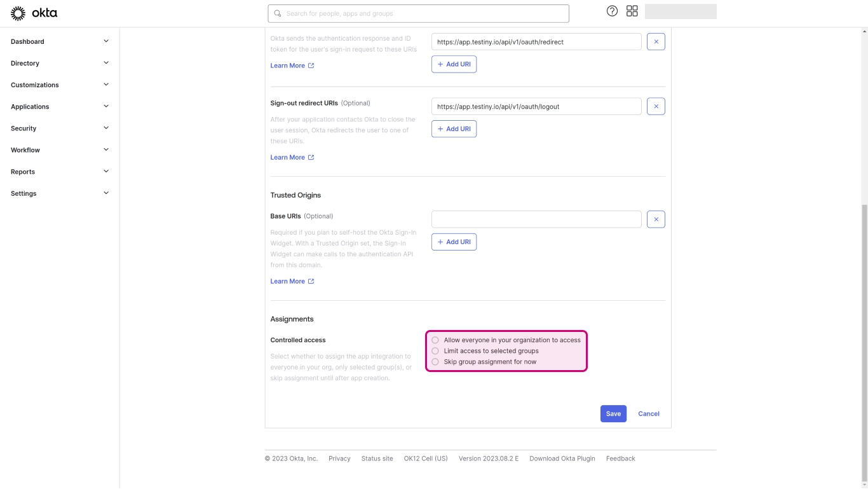Open the Reports menu item
Image resolution: width=868 pixels, height=489 pixels.
click(x=23, y=172)
